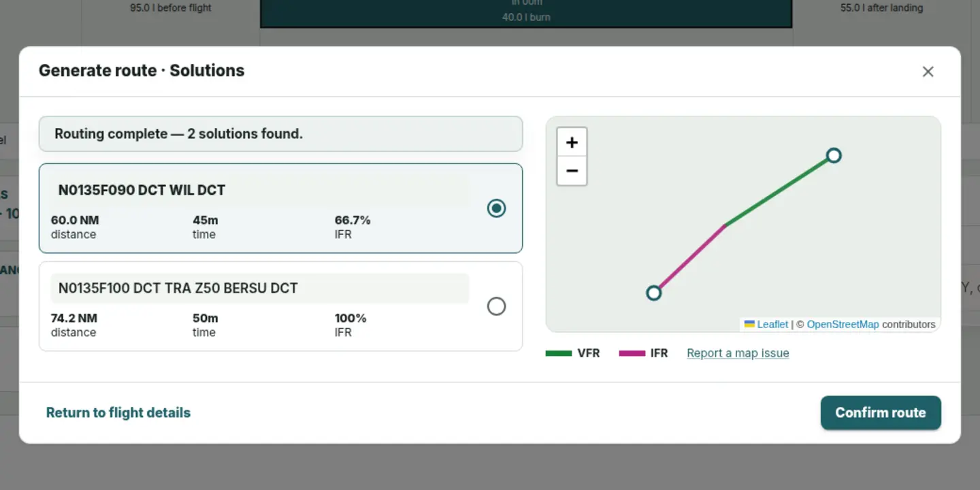The width and height of the screenshot is (980, 490).
Task: Click the green VFR route segment
Action: (x=779, y=191)
